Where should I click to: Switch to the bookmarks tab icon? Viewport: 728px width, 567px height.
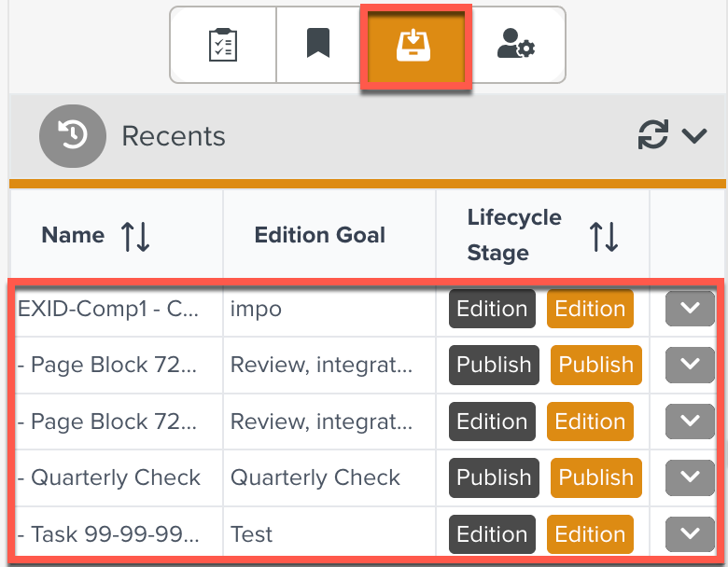[x=318, y=45]
